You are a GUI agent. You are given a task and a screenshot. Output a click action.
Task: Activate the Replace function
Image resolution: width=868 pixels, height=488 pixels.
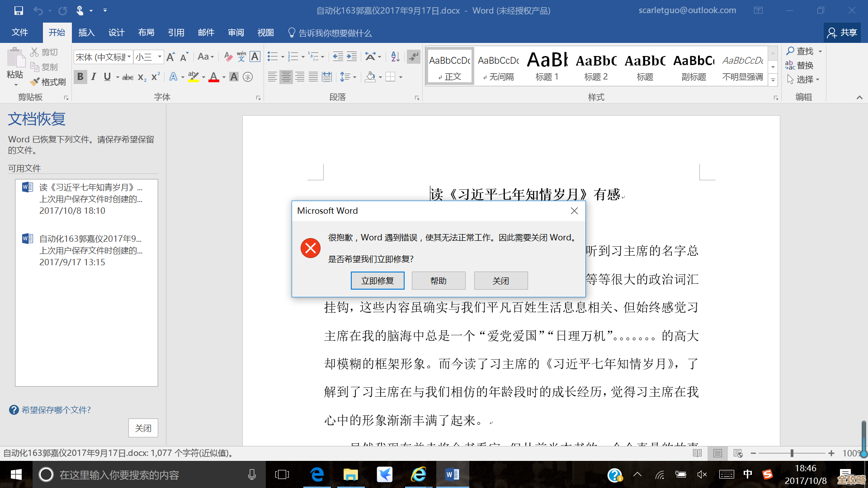[805, 65]
